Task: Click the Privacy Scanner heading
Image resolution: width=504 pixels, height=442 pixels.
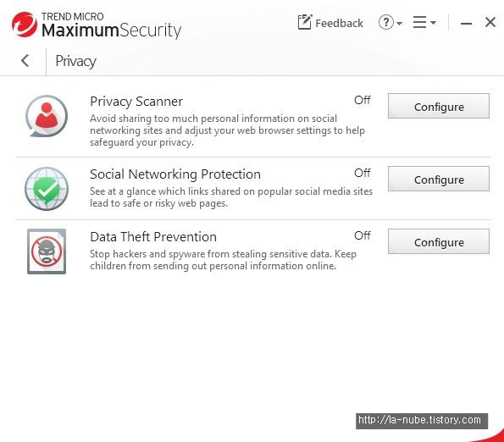Action: 136,102
